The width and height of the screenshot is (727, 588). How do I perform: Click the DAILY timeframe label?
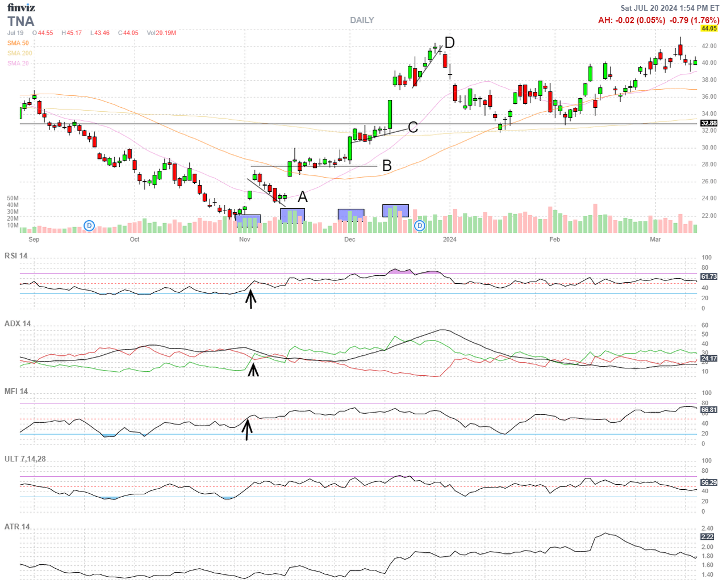click(x=362, y=20)
